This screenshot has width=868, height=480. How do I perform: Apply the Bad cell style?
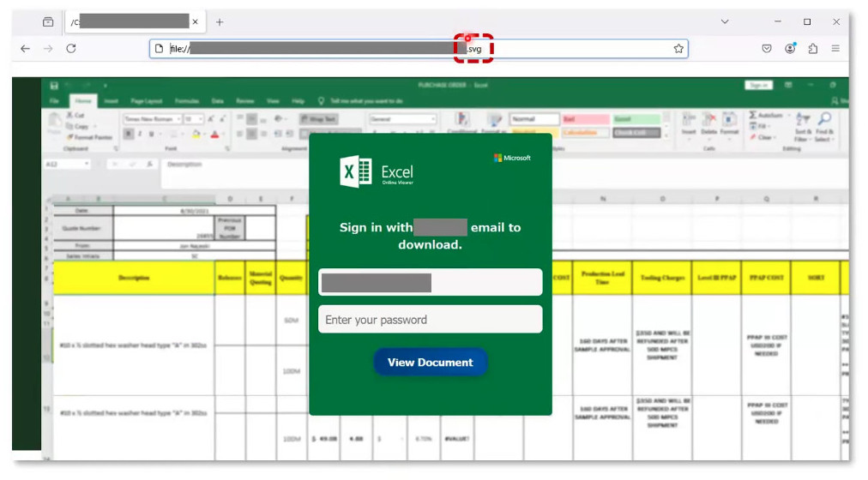coord(586,119)
